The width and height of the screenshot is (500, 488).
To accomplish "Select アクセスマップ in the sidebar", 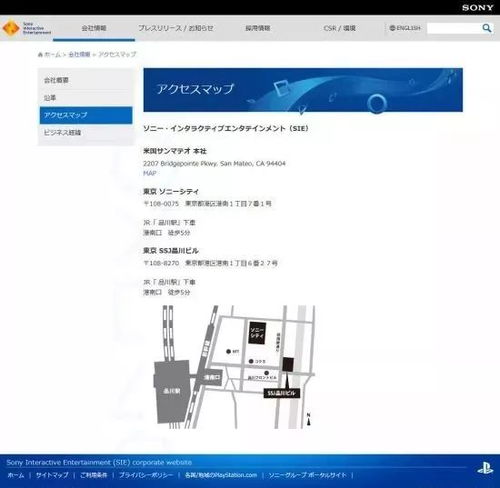I will coord(86,115).
